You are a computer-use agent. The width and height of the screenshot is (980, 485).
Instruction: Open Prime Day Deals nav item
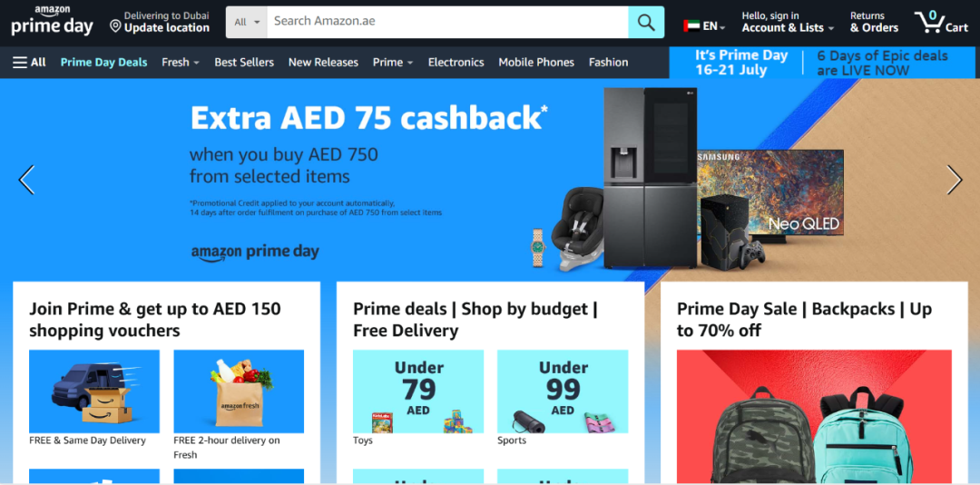103,62
